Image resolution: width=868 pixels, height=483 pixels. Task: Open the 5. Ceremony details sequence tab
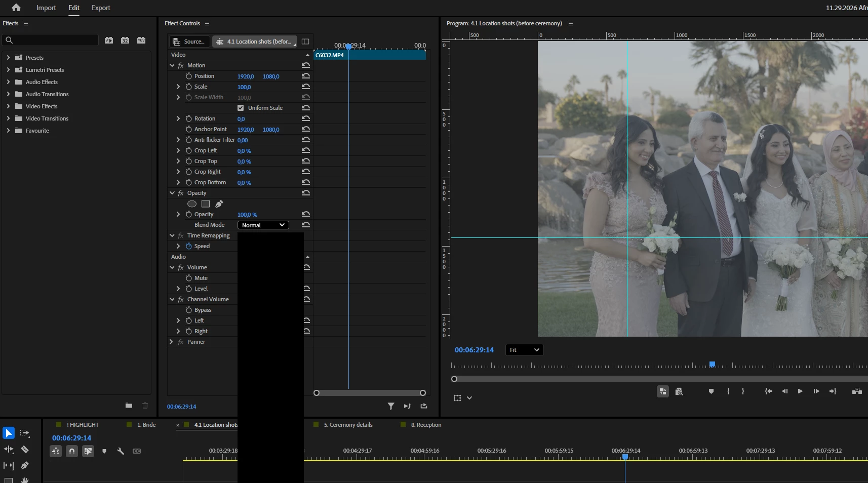point(348,425)
